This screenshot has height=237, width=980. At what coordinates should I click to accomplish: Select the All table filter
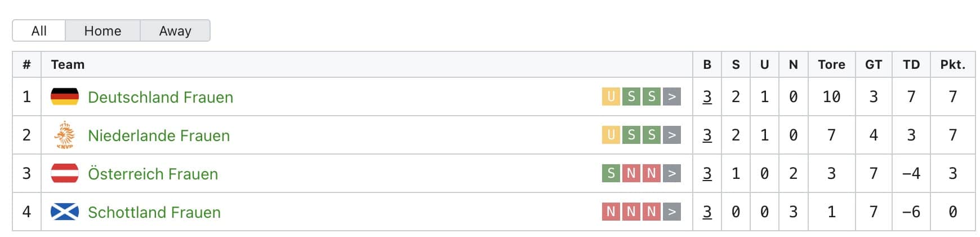click(x=39, y=30)
